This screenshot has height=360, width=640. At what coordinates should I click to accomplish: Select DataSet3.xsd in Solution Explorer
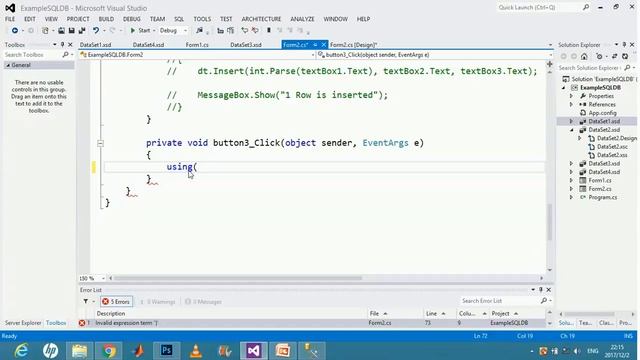[x=604, y=163]
